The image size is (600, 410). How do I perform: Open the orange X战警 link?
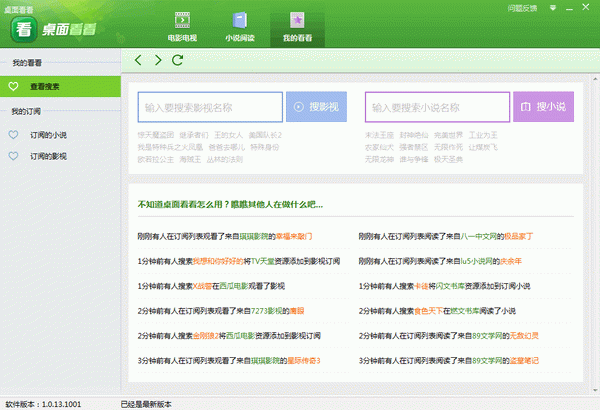point(202,286)
